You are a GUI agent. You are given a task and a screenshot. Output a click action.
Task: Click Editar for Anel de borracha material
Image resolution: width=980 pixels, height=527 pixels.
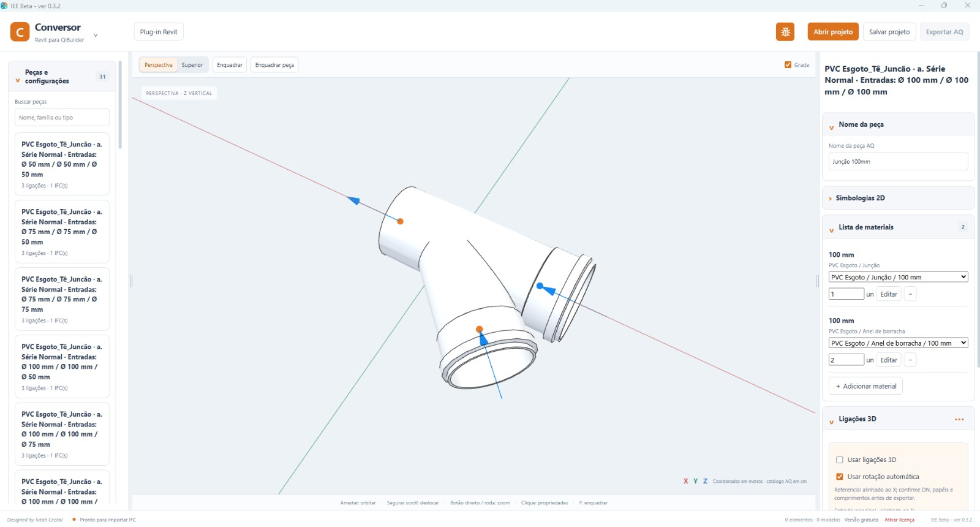point(889,360)
